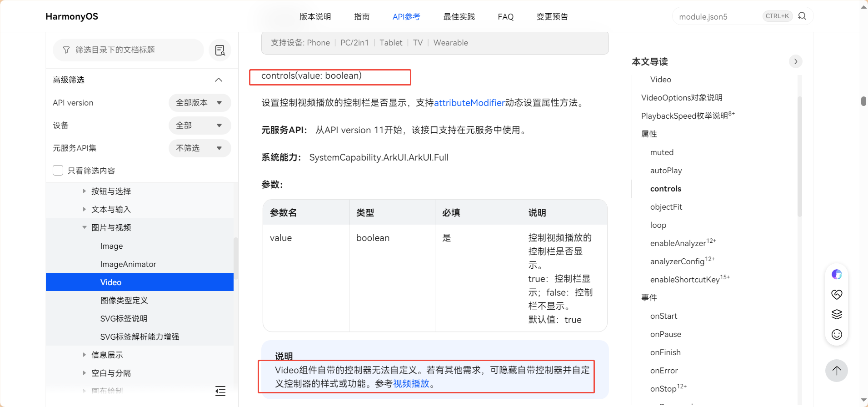Screen dimensions: 868x407
Task: Open the API version 全部版本 dropdown
Action: [x=200, y=103]
